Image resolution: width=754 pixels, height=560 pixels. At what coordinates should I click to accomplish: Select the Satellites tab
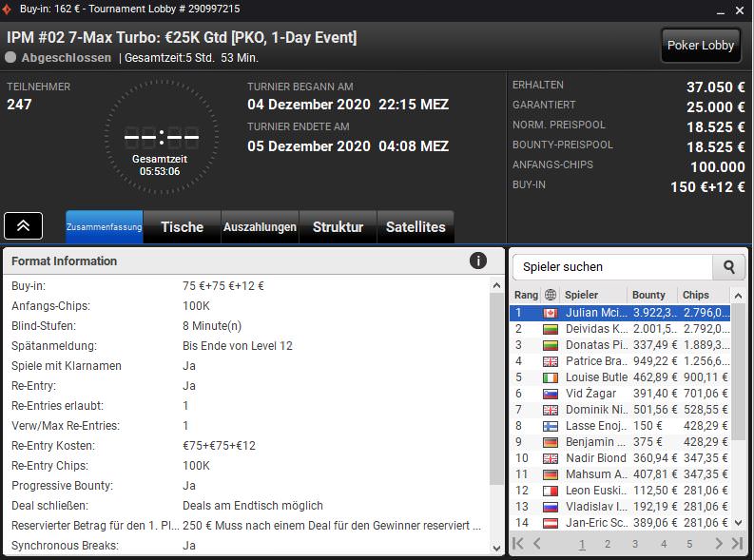pyautogui.click(x=416, y=227)
